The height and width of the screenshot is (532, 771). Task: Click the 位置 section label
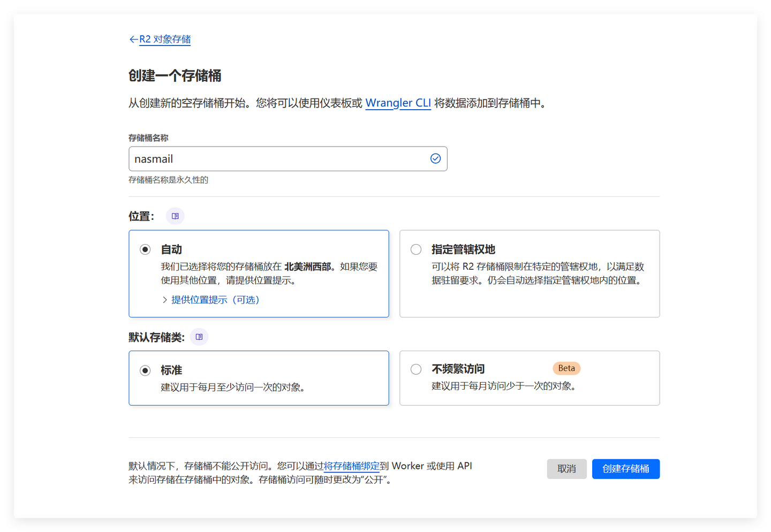point(141,216)
